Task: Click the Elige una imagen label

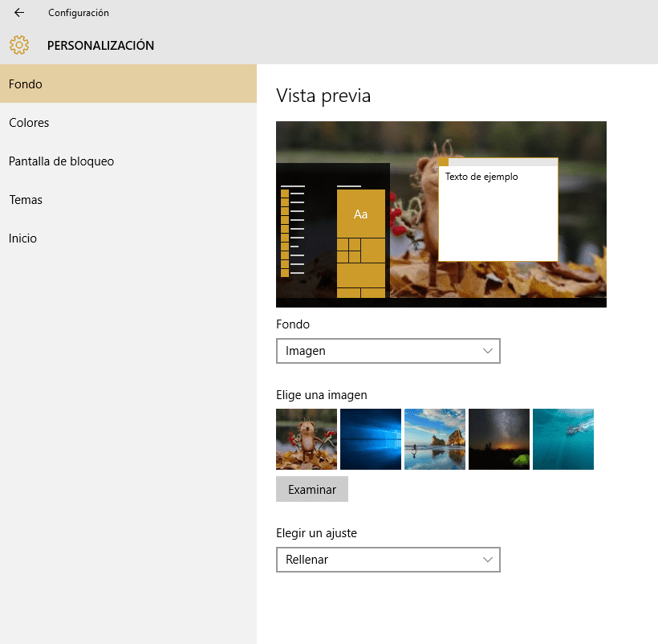Action: pyautogui.click(x=322, y=395)
